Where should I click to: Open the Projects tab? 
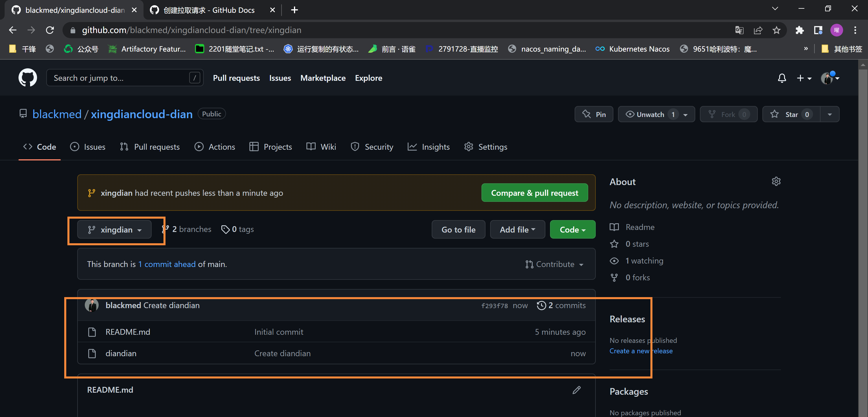(x=271, y=147)
